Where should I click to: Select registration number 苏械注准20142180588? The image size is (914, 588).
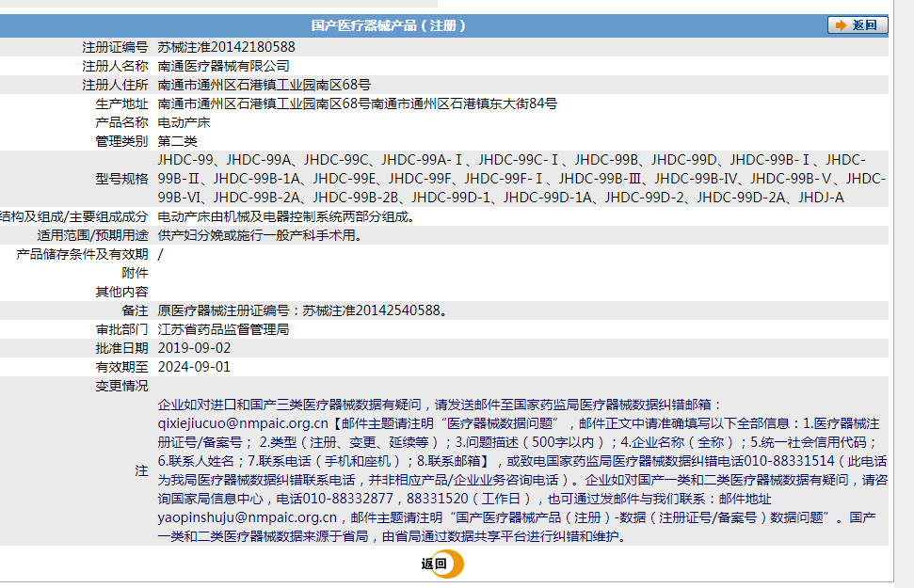click(x=226, y=47)
